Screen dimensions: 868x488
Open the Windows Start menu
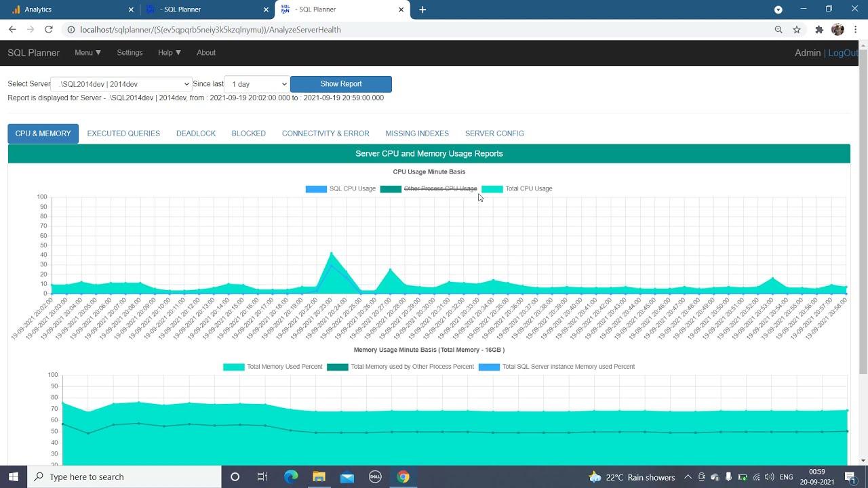14,477
